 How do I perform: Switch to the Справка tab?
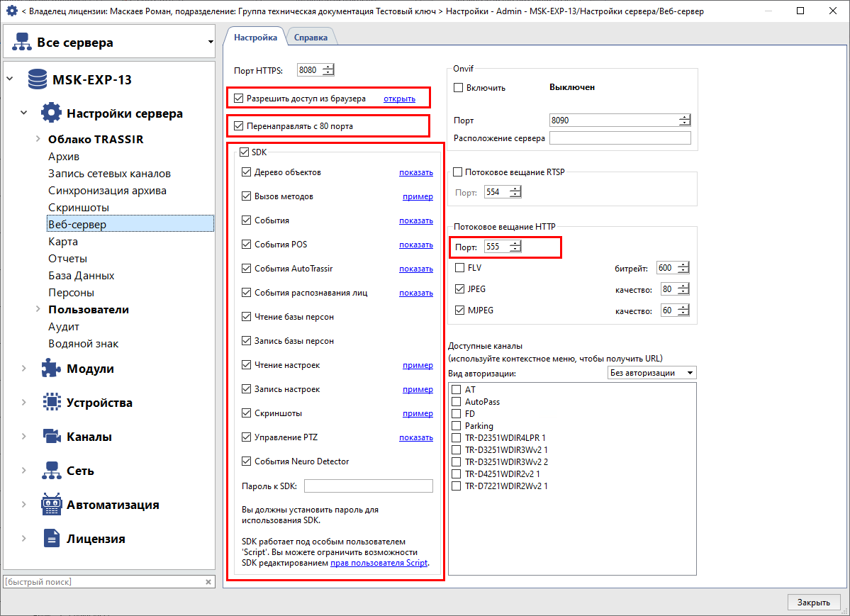pyautogui.click(x=311, y=38)
